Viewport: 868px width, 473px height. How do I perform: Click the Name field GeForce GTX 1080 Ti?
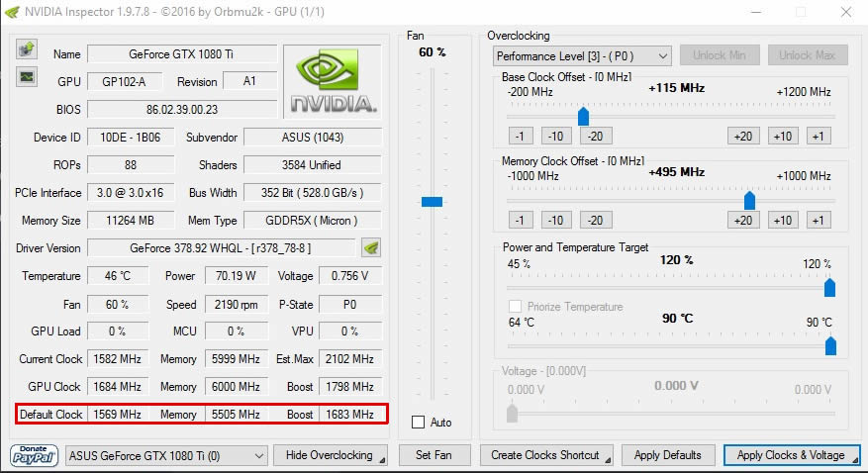tap(182, 54)
